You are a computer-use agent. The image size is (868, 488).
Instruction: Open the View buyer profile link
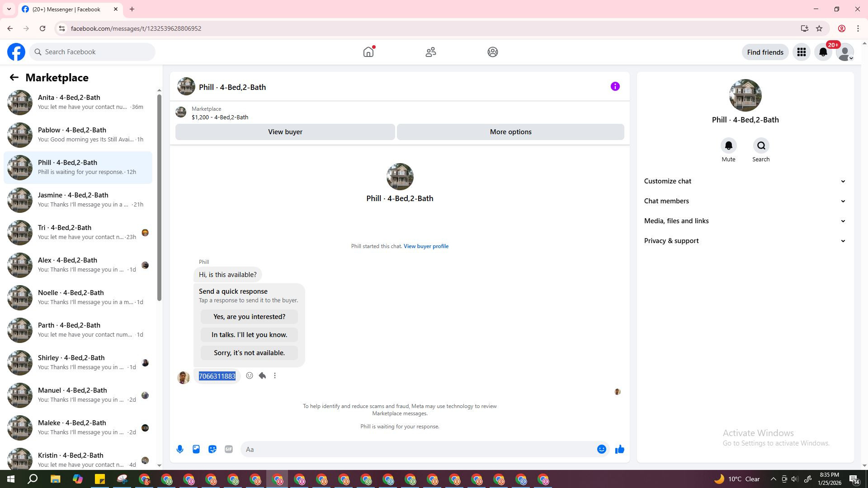click(x=426, y=246)
